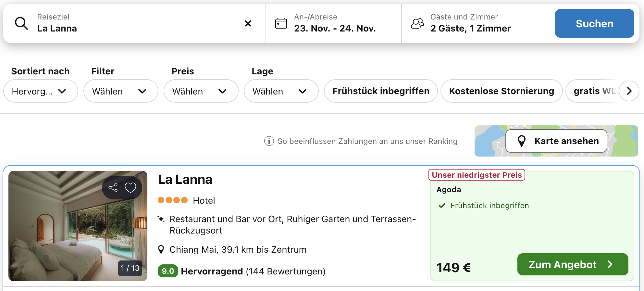Enable the Kostenlose Stornierung filter
Viewport: 644px width, 291px height.
click(501, 91)
